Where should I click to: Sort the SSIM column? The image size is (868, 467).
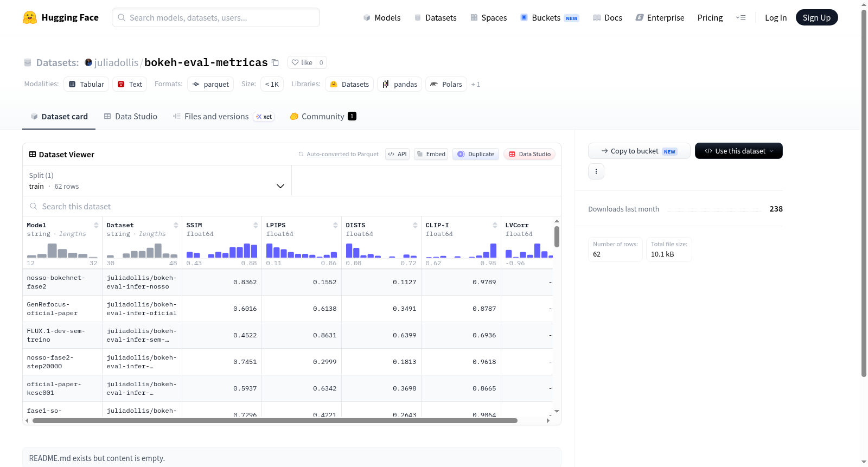[256, 225]
